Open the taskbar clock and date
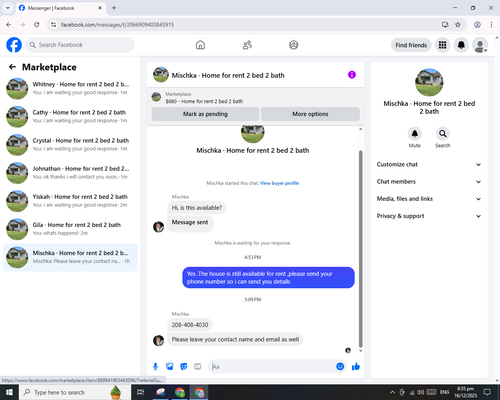The height and width of the screenshot is (400, 500). [465, 392]
